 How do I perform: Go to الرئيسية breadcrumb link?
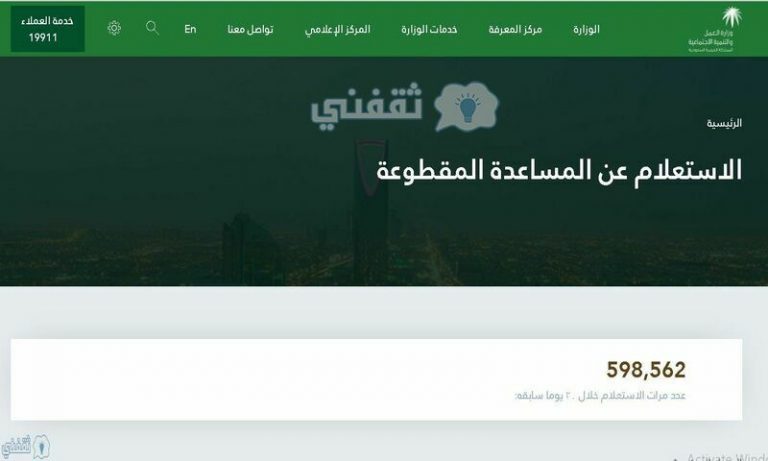click(x=724, y=123)
